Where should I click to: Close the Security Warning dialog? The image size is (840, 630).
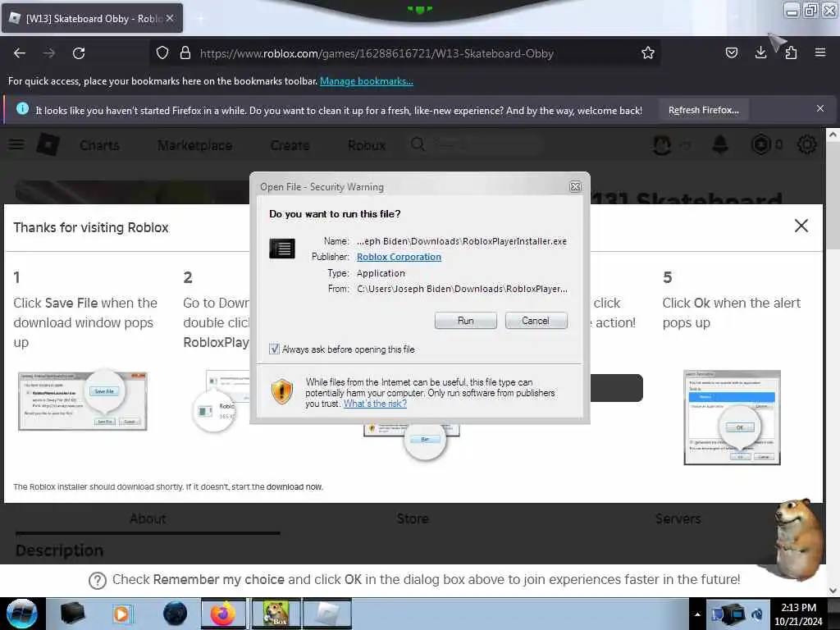(x=575, y=186)
